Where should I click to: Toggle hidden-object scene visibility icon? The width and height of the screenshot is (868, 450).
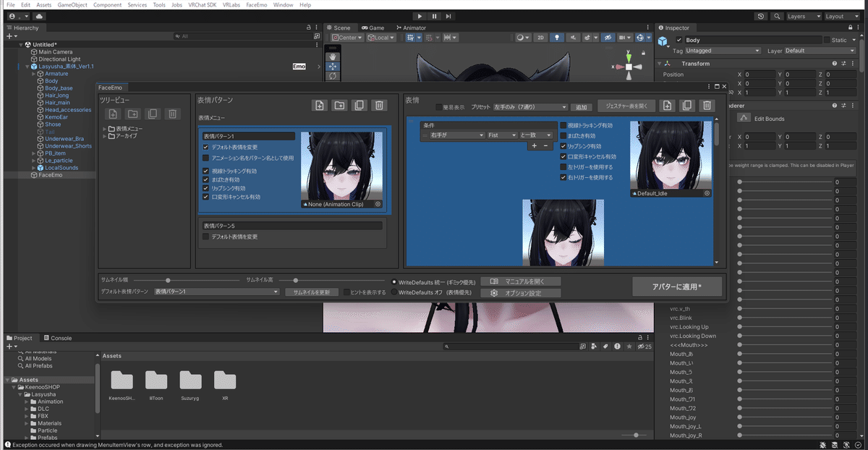(608, 38)
